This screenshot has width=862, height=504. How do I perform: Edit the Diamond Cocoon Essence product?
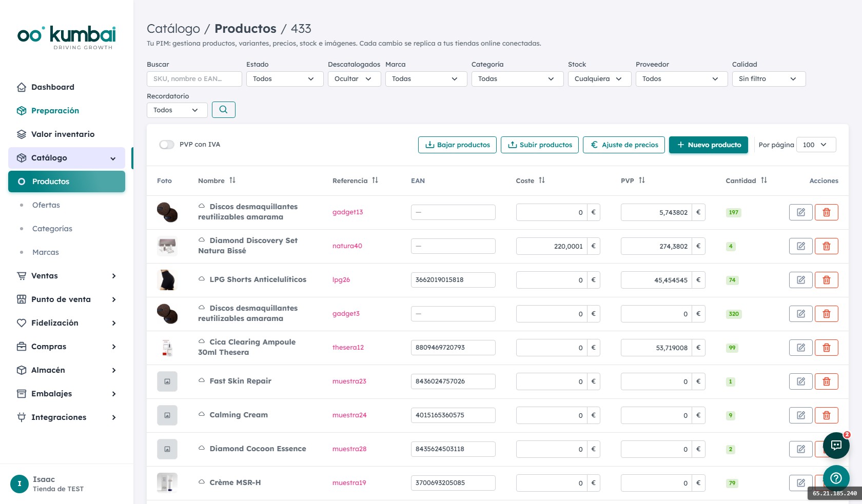pos(800,449)
